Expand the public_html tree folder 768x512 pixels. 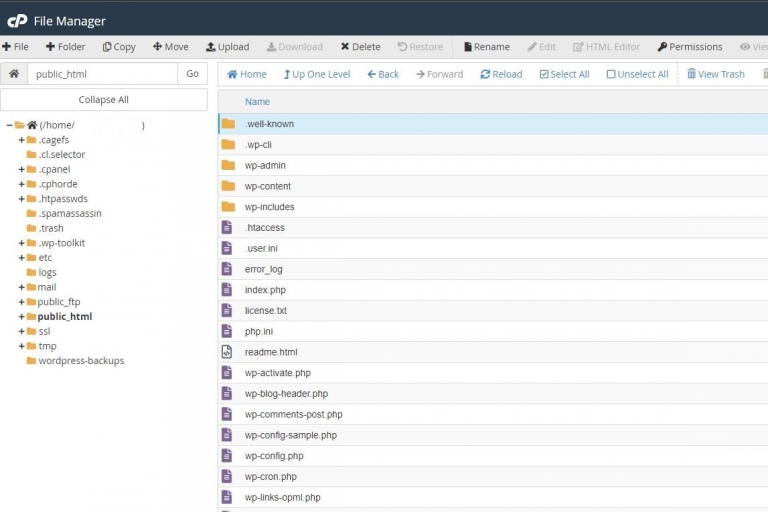(x=22, y=317)
